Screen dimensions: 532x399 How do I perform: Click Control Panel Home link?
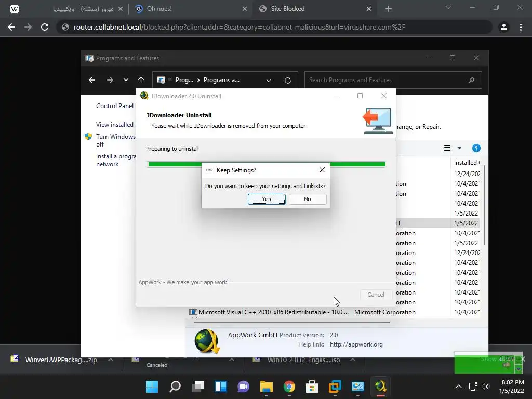click(115, 106)
